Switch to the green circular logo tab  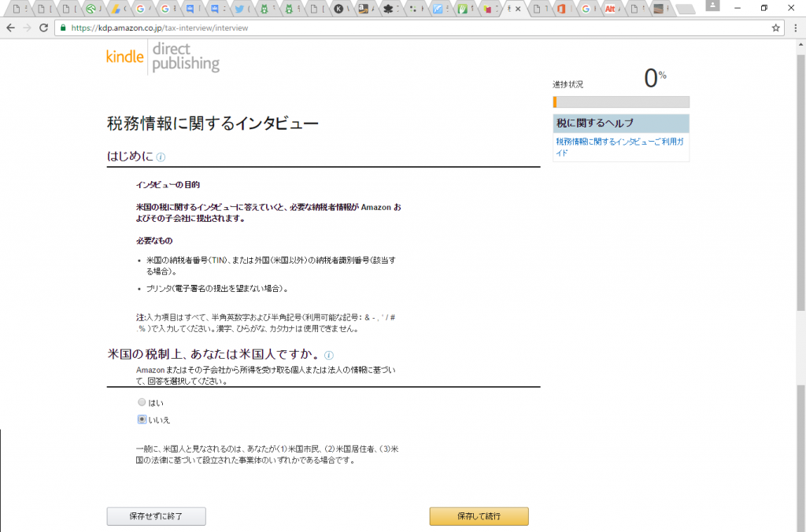pos(91,9)
